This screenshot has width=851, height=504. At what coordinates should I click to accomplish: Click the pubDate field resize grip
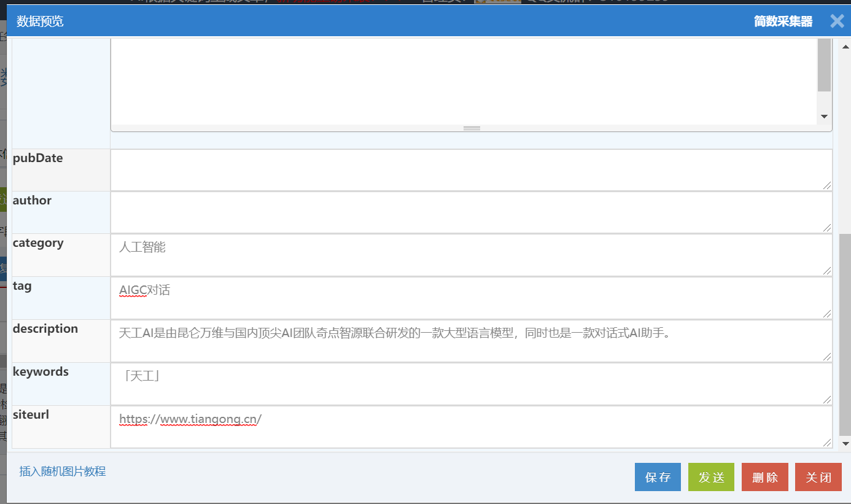pyautogui.click(x=828, y=185)
